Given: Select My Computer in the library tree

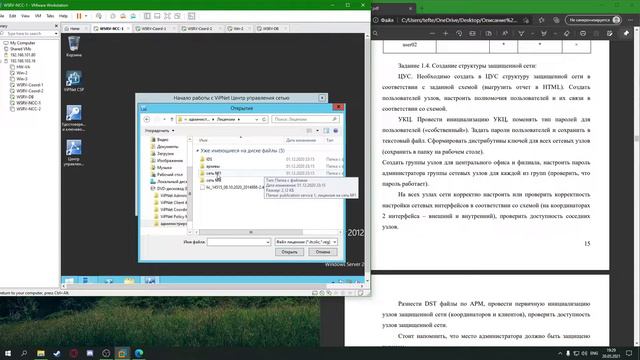Looking at the screenshot, I should (22, 43).
